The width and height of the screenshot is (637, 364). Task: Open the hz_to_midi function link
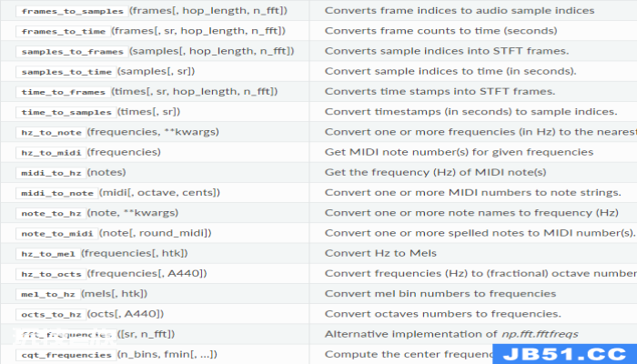[x=51, y=153]
